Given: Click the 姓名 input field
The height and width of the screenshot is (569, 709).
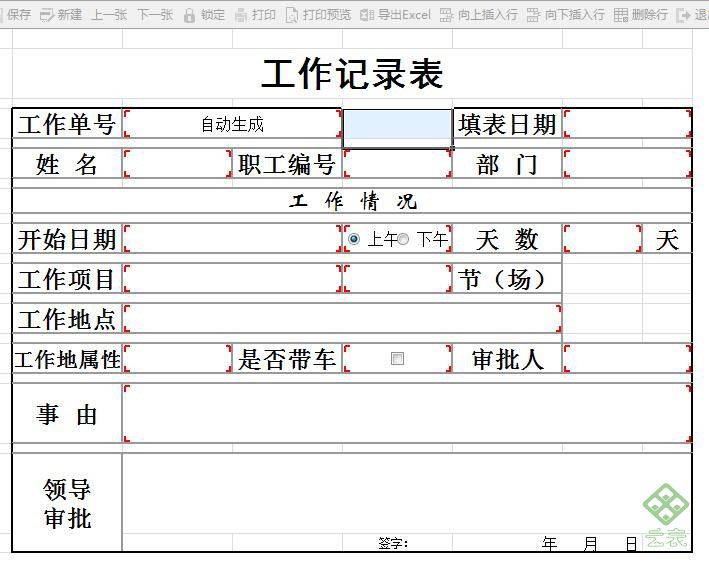Looking at the screenshot, I should [x=178, y=163].
